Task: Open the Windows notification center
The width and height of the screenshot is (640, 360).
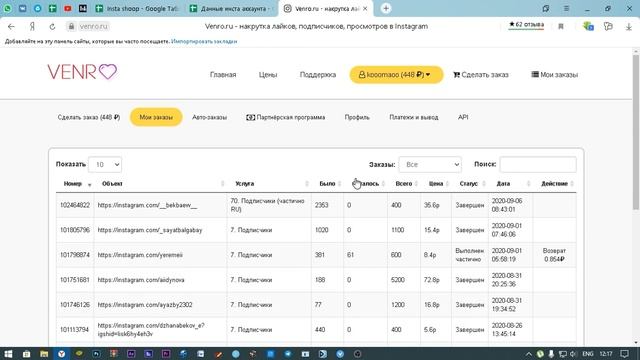Action: (x=624, y=354)
